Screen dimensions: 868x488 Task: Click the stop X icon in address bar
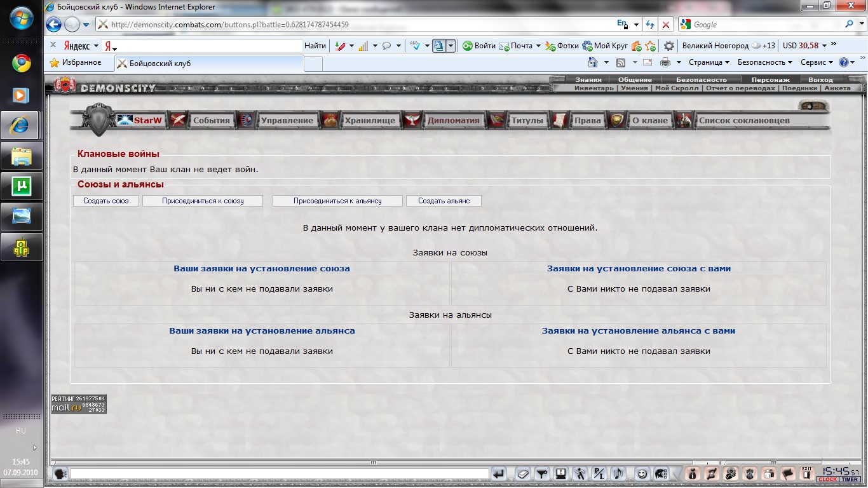tap(665, 25)
